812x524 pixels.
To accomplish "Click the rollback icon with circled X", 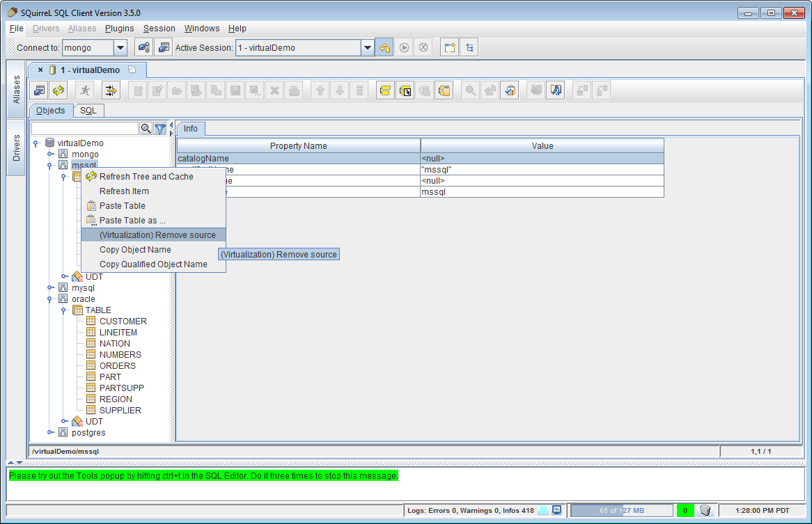I will point(423,47).
